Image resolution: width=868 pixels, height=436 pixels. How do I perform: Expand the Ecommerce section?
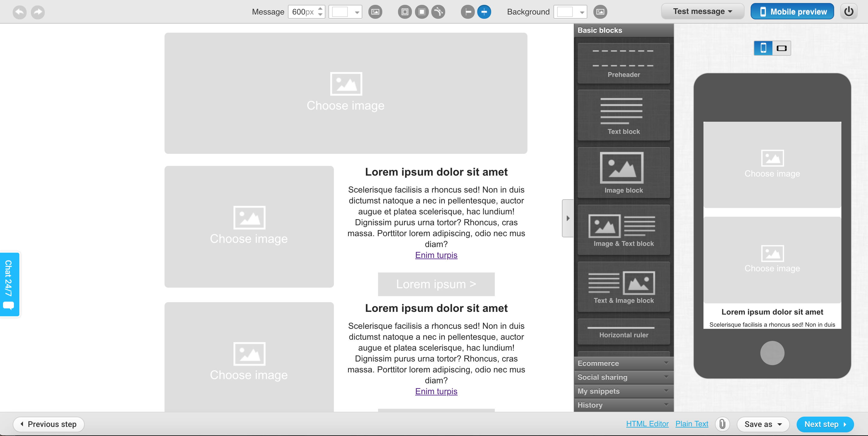(624, 363)
